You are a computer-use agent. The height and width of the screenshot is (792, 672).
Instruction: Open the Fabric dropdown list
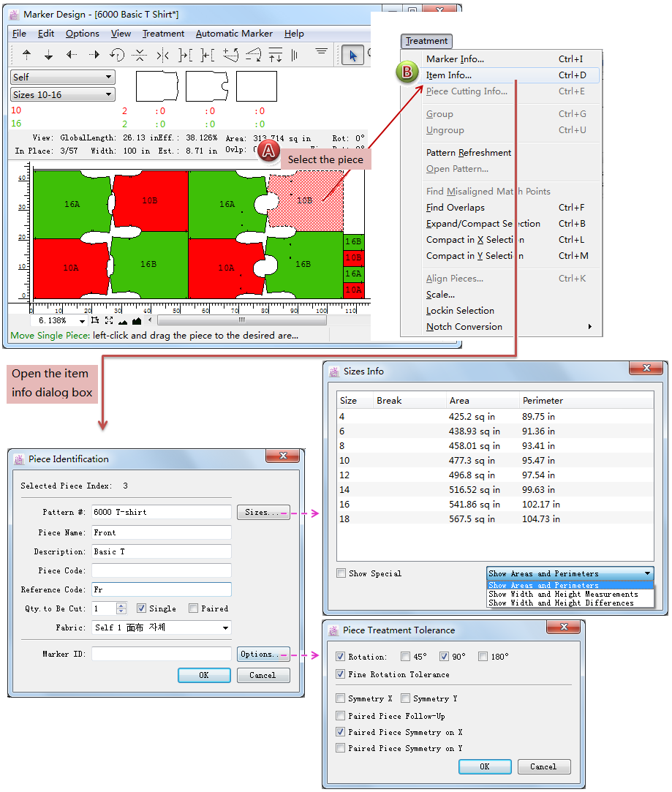(x=225, y=627)
